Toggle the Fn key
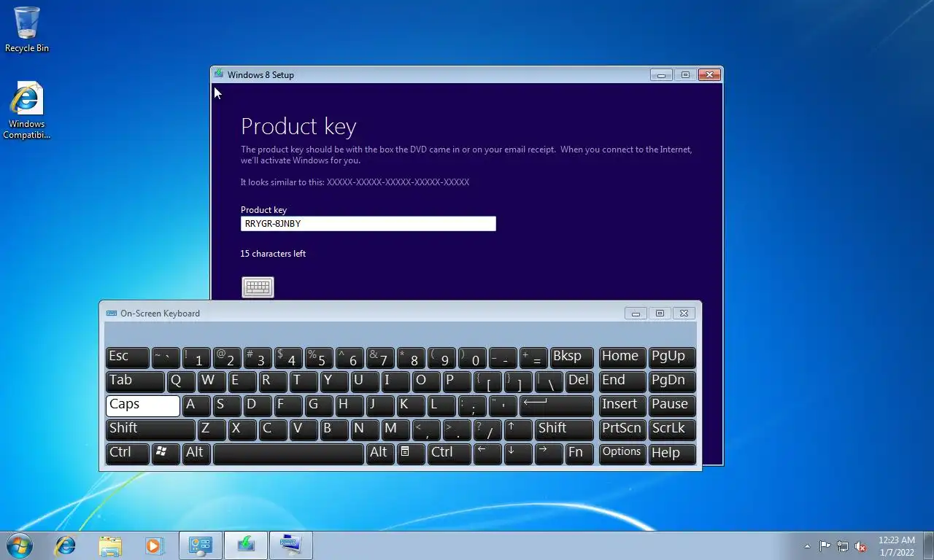This screenshot has height=560, width=934. pos(579,454)
